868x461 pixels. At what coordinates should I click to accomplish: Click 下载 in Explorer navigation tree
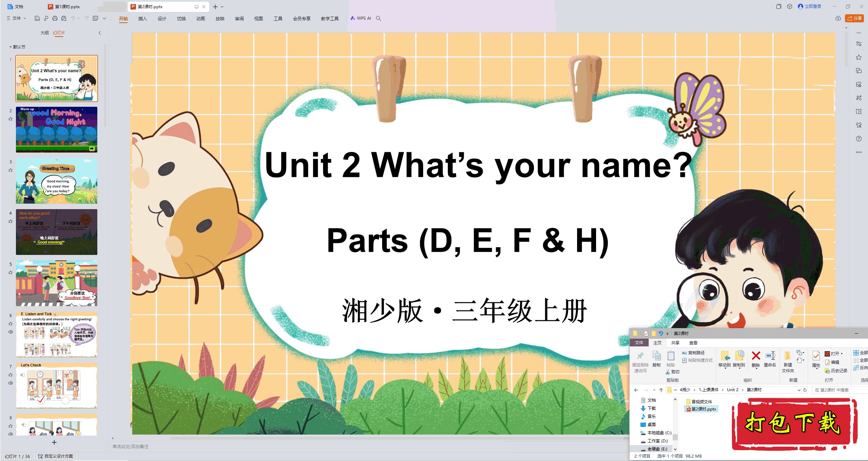[648, 408]
